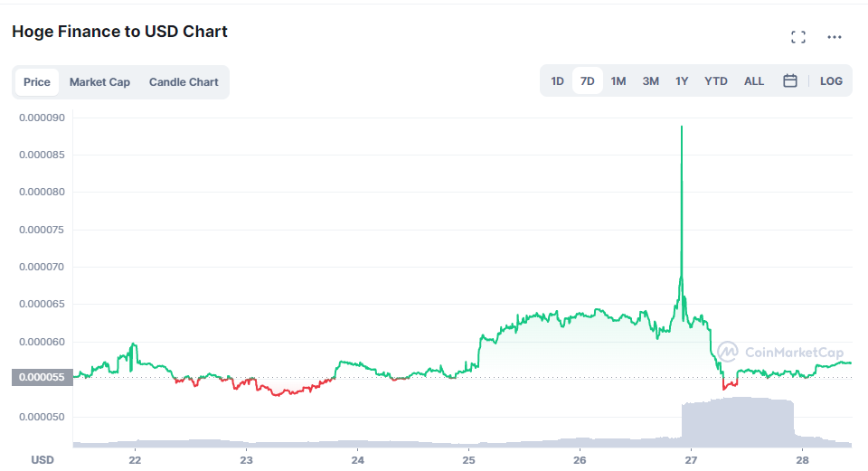
Task: Click the 0.000070 y-axis label
Action: pos(42,267)
